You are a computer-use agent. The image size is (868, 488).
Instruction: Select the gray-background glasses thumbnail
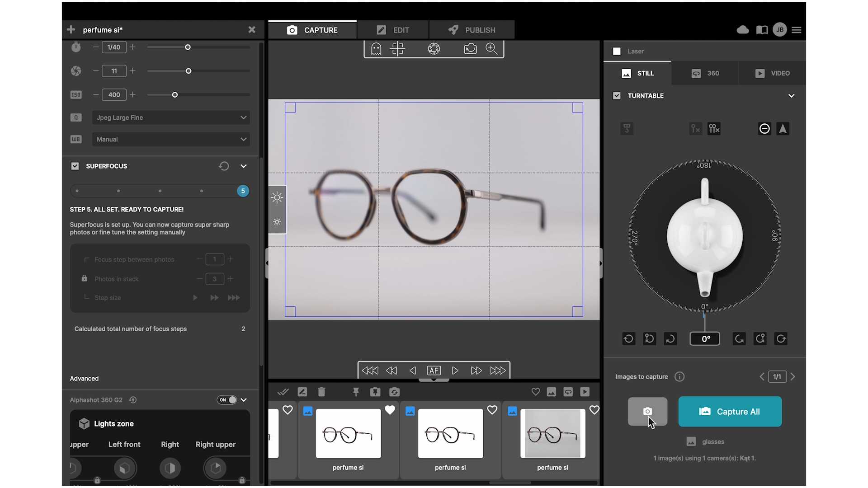[x=552, y=434]
